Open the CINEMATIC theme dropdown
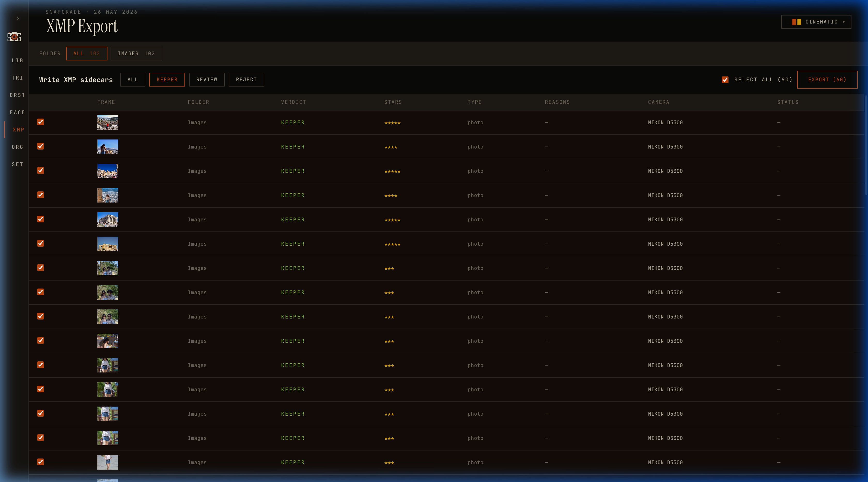This screenshot has height=482, width=868. coord(816,22)
